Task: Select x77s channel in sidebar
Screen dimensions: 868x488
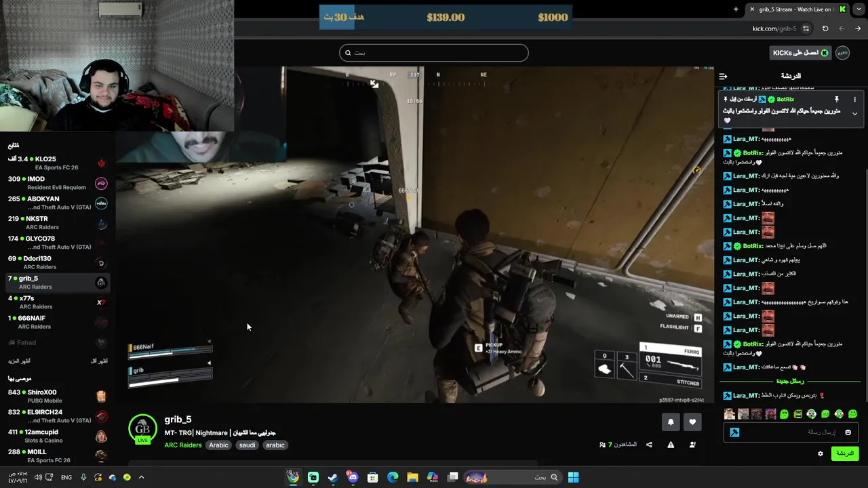Action: (58, 302)
